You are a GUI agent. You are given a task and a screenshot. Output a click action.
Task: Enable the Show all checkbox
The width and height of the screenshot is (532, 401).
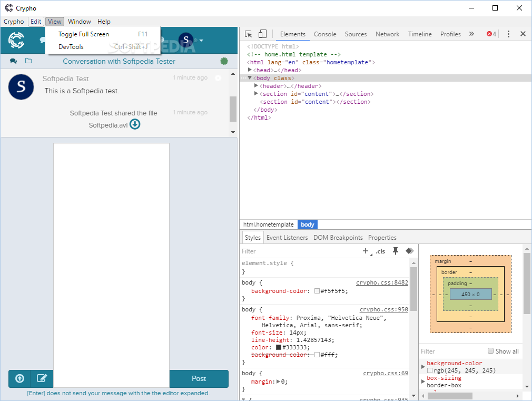(x=490, y=351)
